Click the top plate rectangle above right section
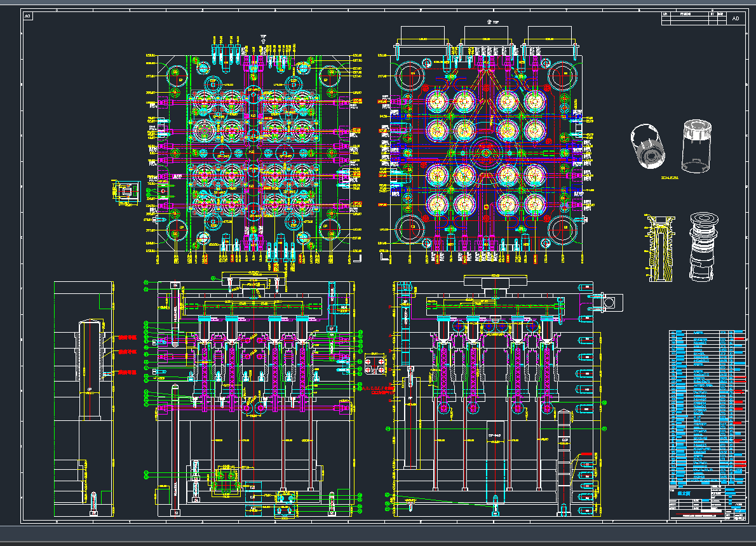The width and height of the screenshot is (756, 546). tap(496, 281)
